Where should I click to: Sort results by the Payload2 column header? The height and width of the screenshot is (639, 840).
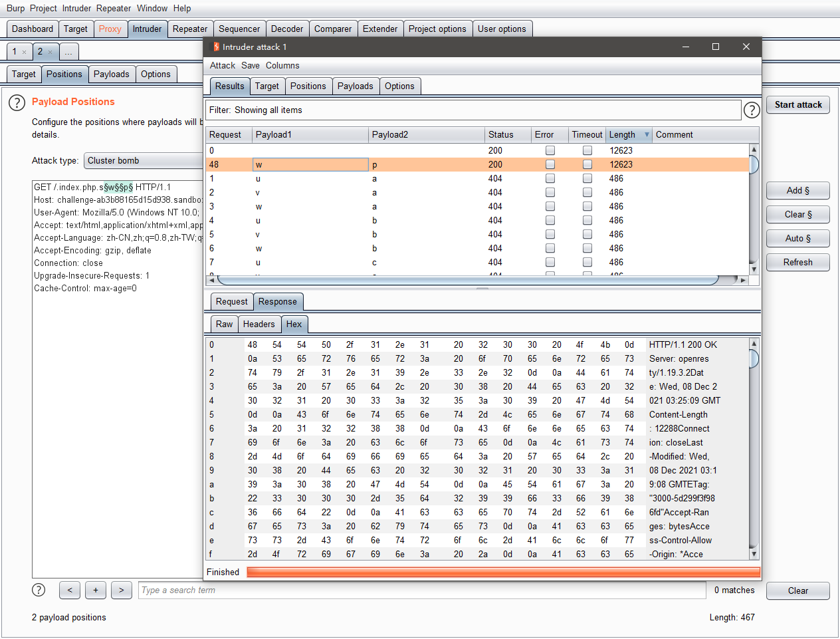coord(427,134)
